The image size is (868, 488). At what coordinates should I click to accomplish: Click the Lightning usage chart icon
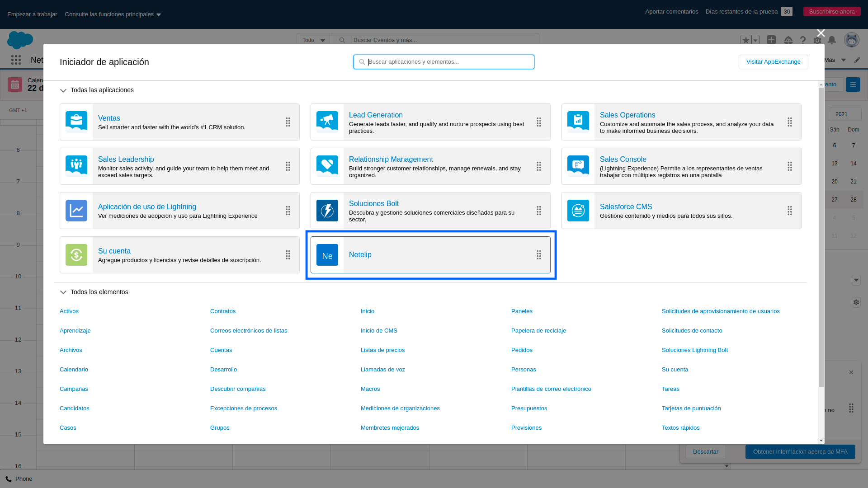pyautogui.click(x=76, y=211)
